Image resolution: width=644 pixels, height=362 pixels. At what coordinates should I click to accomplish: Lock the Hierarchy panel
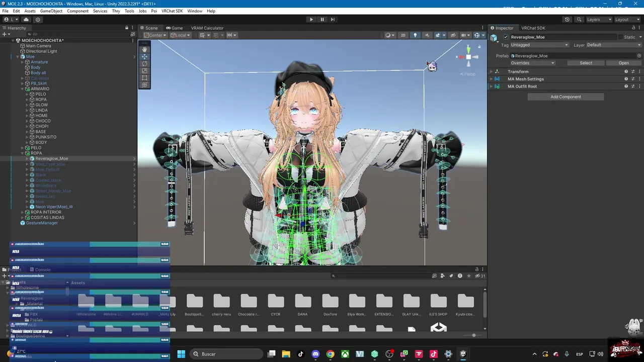(127, 28)
